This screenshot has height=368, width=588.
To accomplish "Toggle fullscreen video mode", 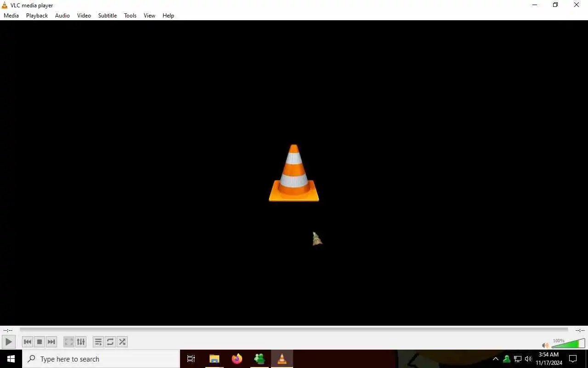I will coord(69,342).
